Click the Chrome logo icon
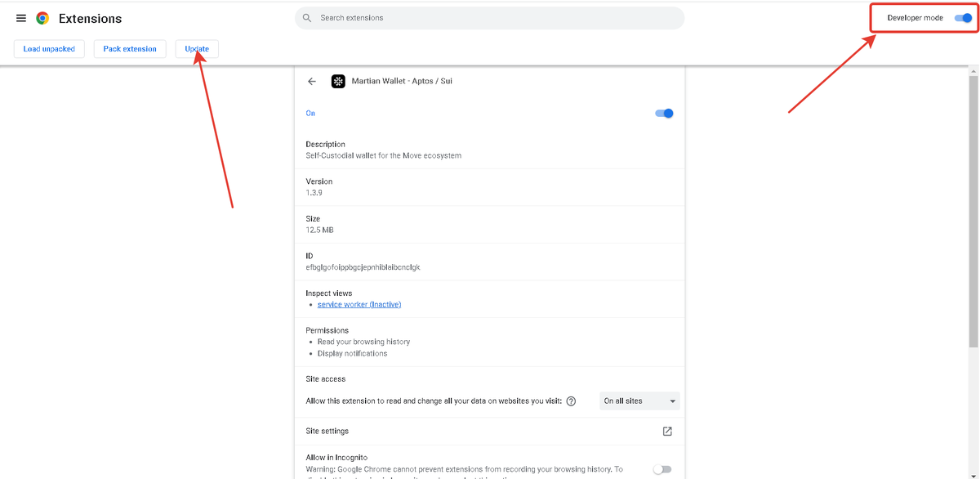 point(42,18)
